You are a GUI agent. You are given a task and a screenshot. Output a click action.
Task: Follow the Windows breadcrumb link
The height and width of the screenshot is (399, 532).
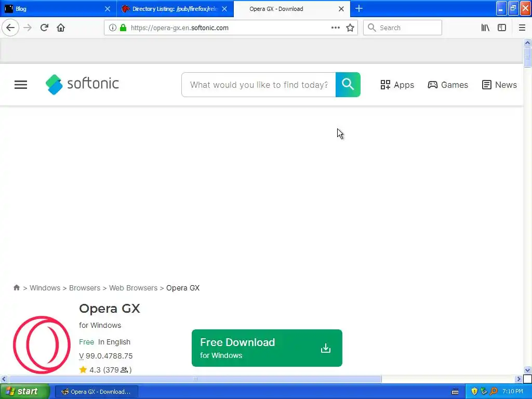[45, 288]
